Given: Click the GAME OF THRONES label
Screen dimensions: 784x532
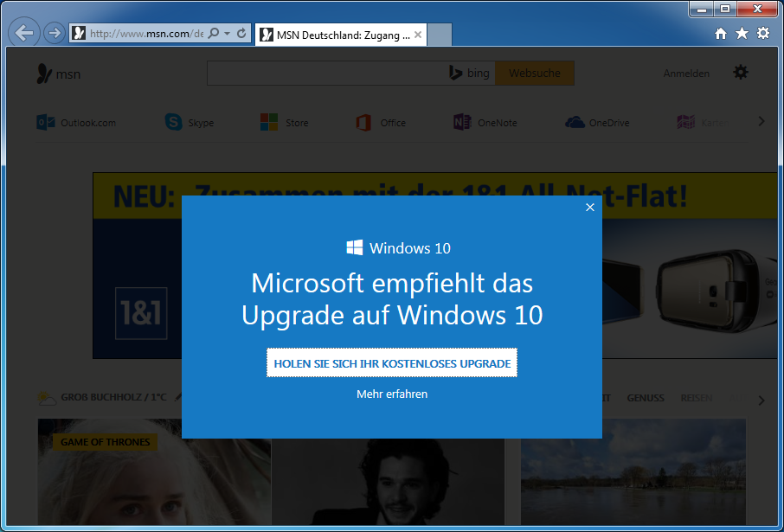Looking at the screenshot, I should 105,442.
